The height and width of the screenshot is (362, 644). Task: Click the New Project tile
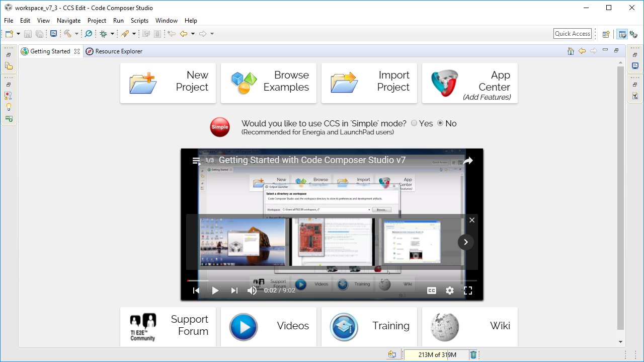coord(168,83)
